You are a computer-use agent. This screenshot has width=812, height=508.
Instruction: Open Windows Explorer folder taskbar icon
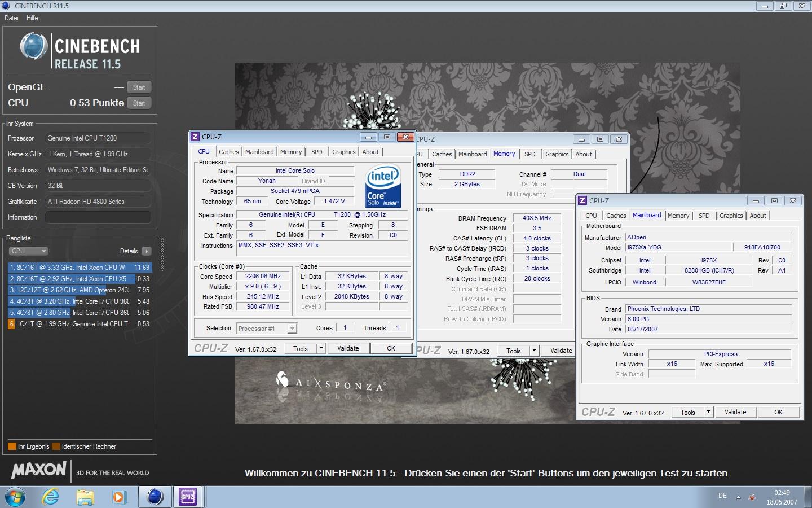[x=85, y=497]
